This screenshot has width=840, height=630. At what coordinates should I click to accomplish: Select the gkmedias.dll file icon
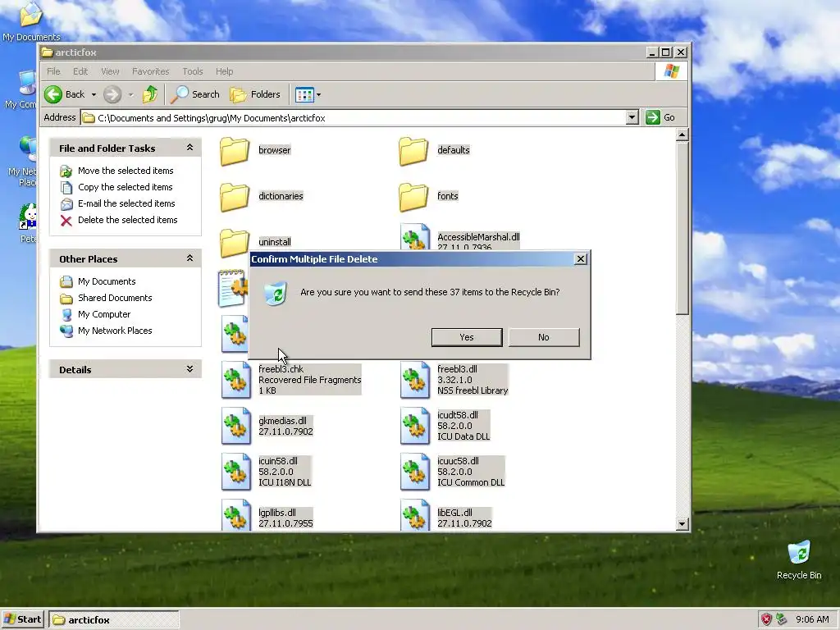[235, 426]
